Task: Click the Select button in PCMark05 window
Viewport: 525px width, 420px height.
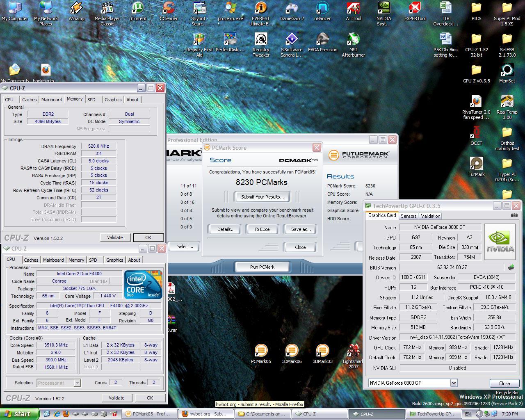Action: pos(185,247)
